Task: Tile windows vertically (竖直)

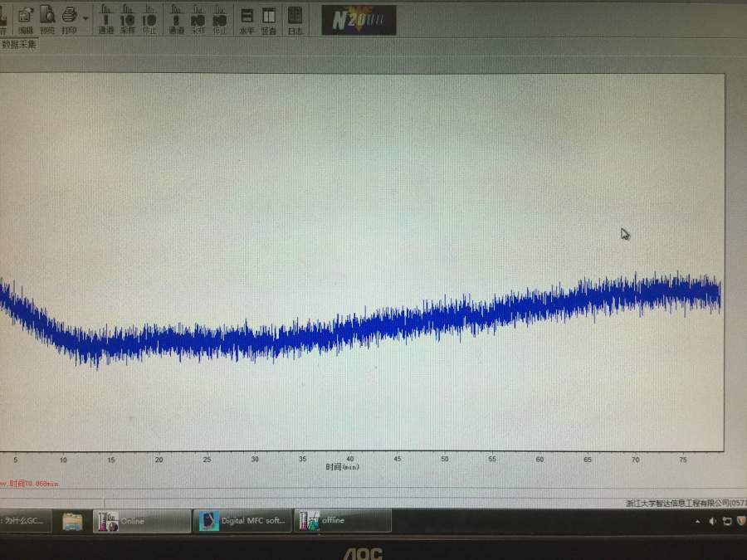Action: (269, 21)
